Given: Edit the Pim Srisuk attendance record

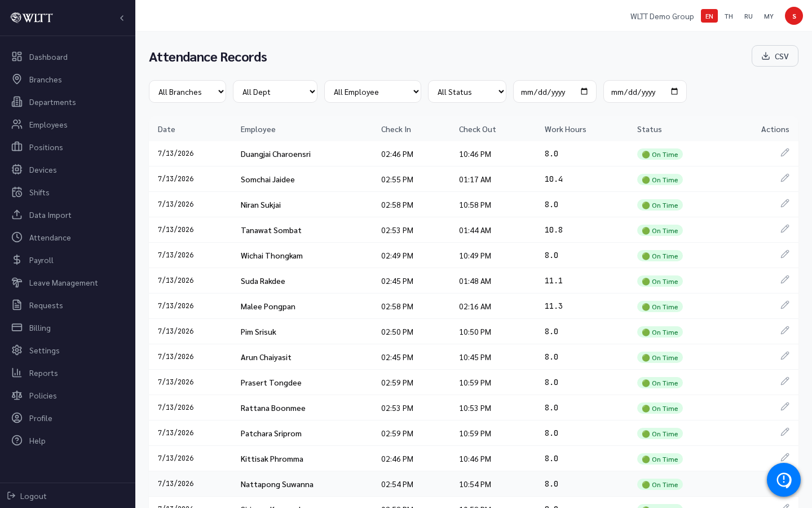Looking at the screenshot, I should click(x=785, y=330).
